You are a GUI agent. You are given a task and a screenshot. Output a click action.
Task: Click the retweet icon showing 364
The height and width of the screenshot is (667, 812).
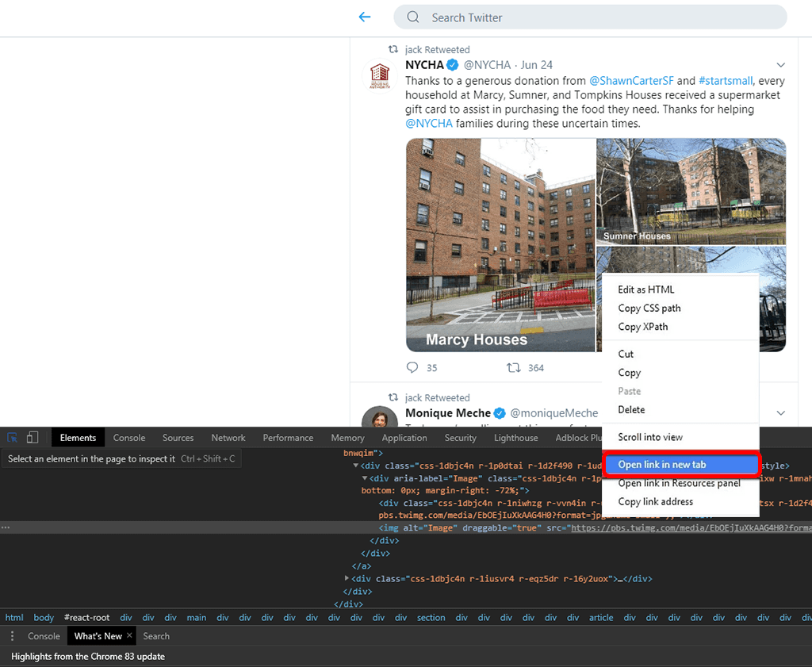click(513, 368)
